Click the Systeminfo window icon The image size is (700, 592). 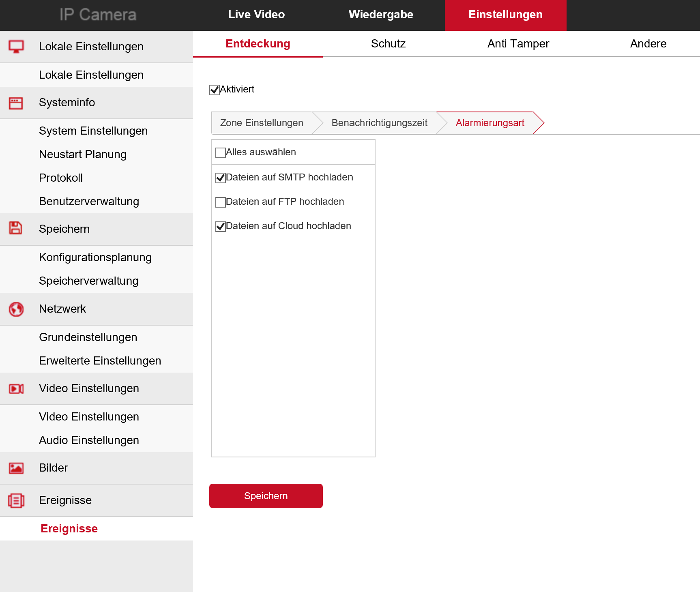(16, 103)
